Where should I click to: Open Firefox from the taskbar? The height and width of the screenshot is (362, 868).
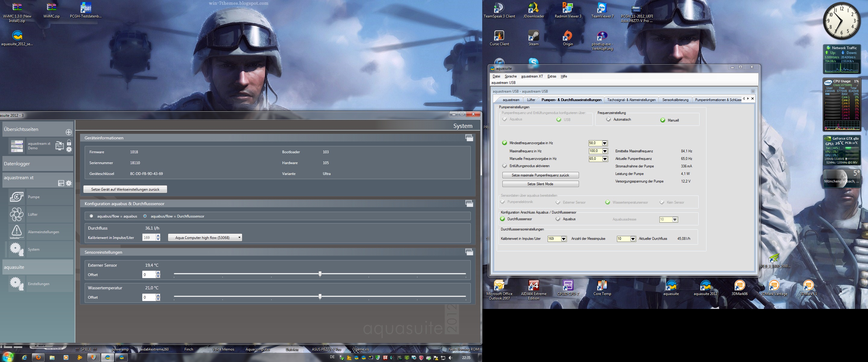click(38, 357)
